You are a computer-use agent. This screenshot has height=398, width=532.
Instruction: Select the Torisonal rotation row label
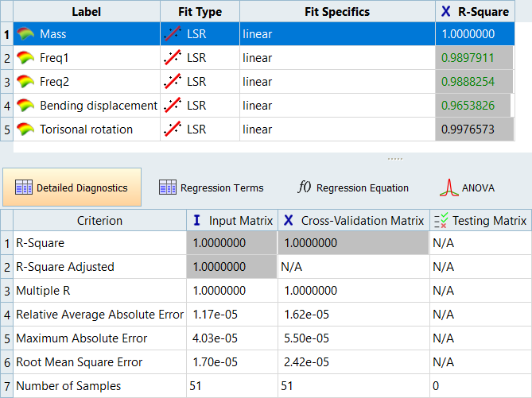(x=86, y=129)
